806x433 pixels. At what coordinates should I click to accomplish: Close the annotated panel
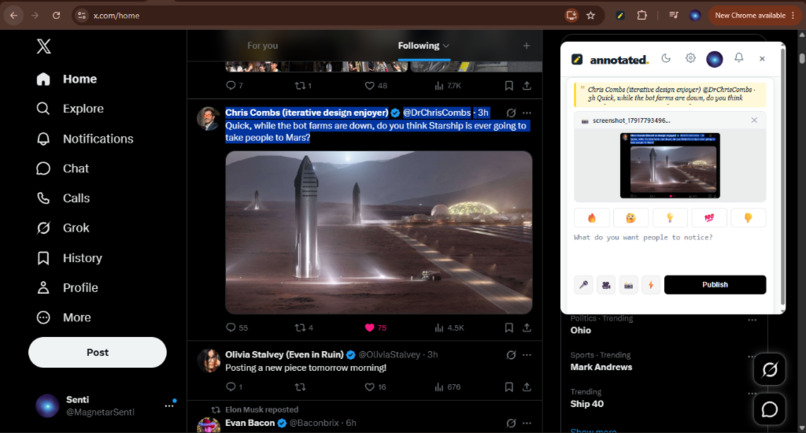(762, 59)
